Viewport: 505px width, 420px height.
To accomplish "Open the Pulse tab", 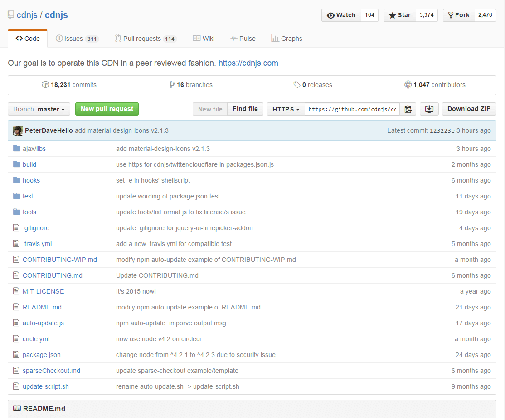I will click(243, 39).
